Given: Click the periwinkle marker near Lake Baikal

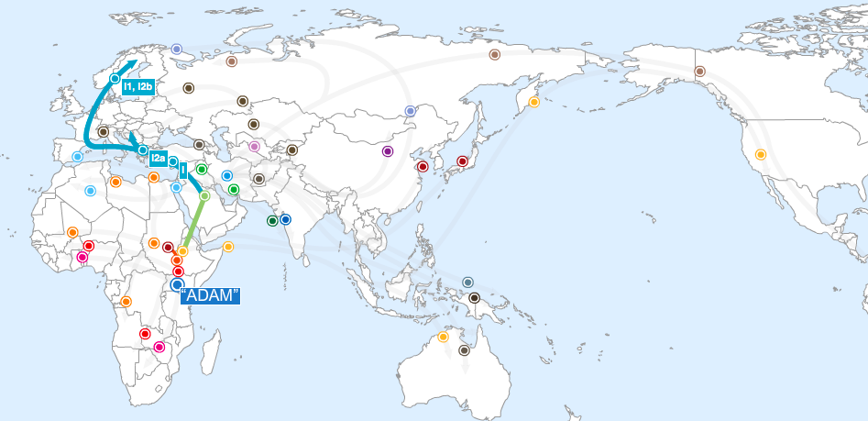Looking at the screenshot, I should tap(411, 111).
